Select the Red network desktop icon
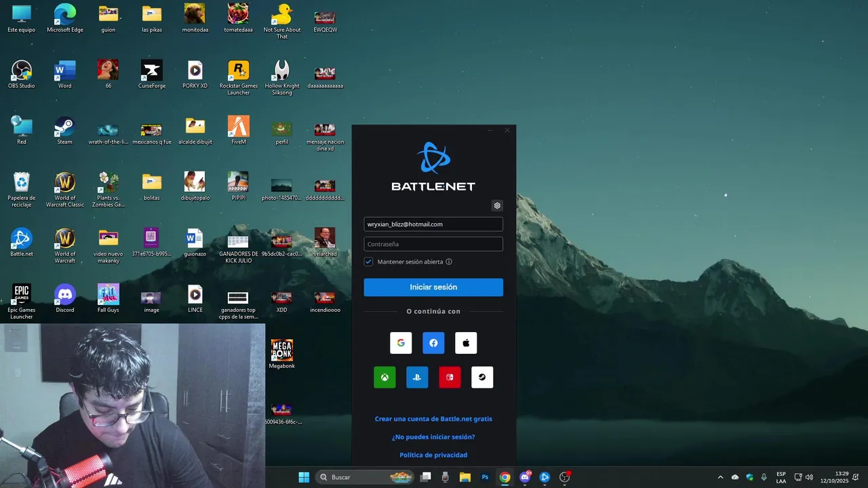 coord(22,131)
